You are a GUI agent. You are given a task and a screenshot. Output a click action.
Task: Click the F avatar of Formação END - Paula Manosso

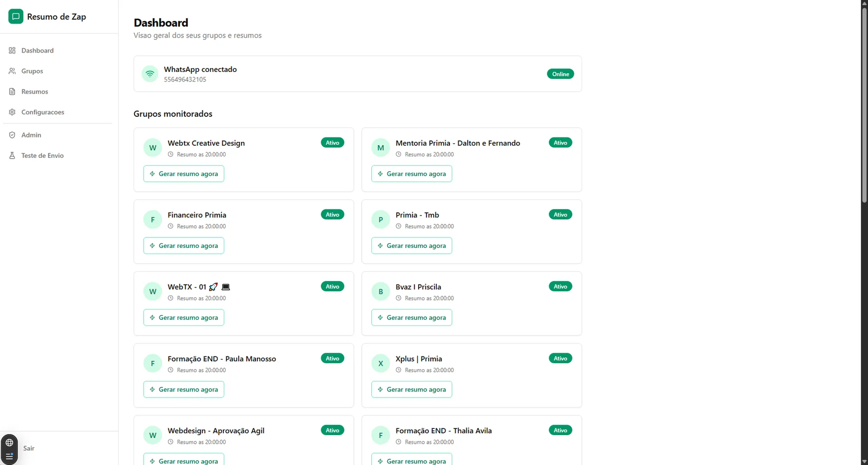pos(153,363)
